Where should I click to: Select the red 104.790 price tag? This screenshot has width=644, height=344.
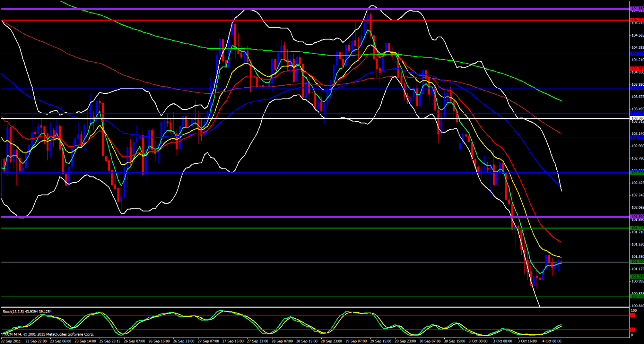[637, 20]
